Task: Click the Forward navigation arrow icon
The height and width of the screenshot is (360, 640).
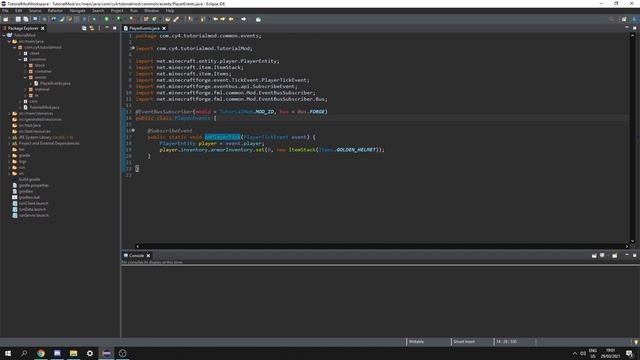Action: (244, 19)
